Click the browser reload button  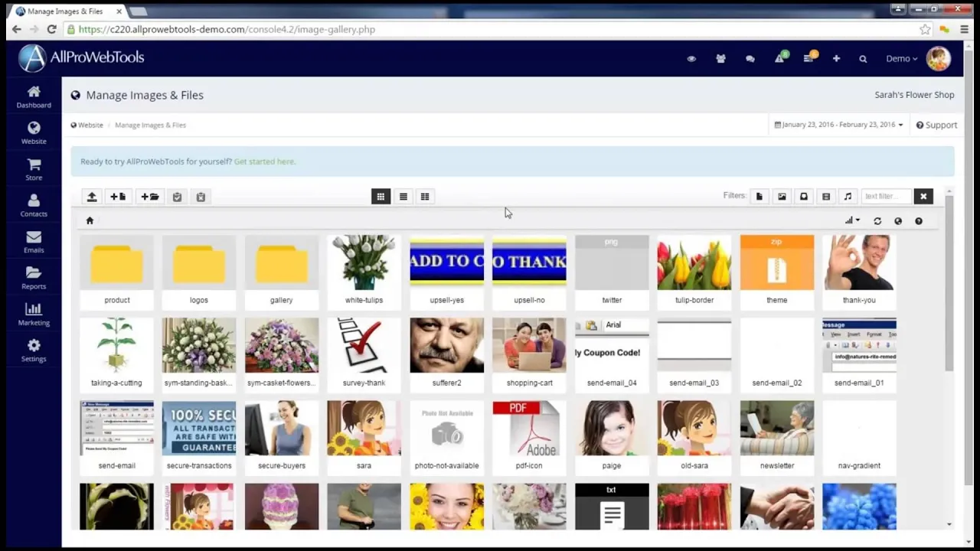(51, 29)
